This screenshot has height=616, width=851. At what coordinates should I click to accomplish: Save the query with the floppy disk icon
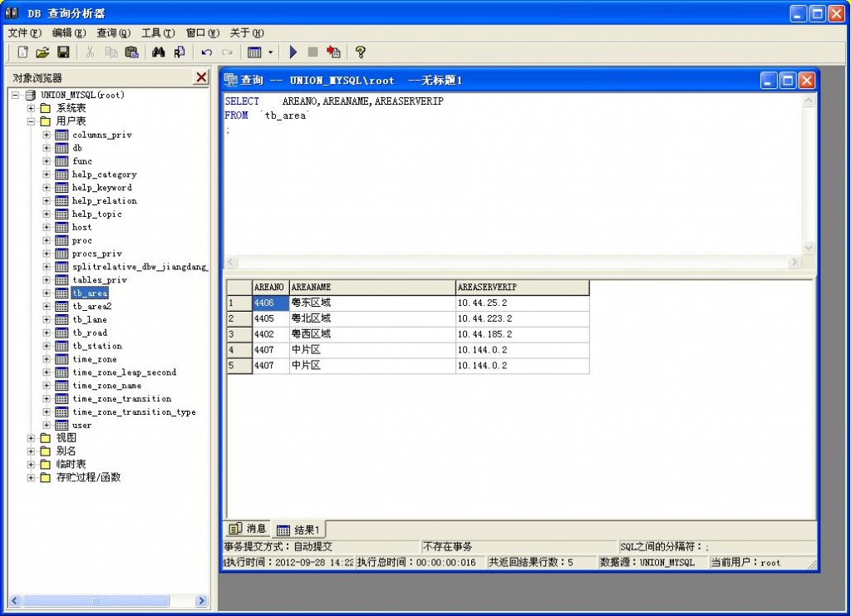(x=63, y=52)
